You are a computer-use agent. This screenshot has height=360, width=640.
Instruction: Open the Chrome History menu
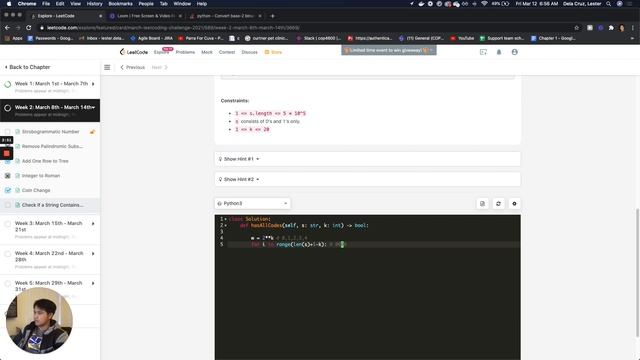(94, 4)
